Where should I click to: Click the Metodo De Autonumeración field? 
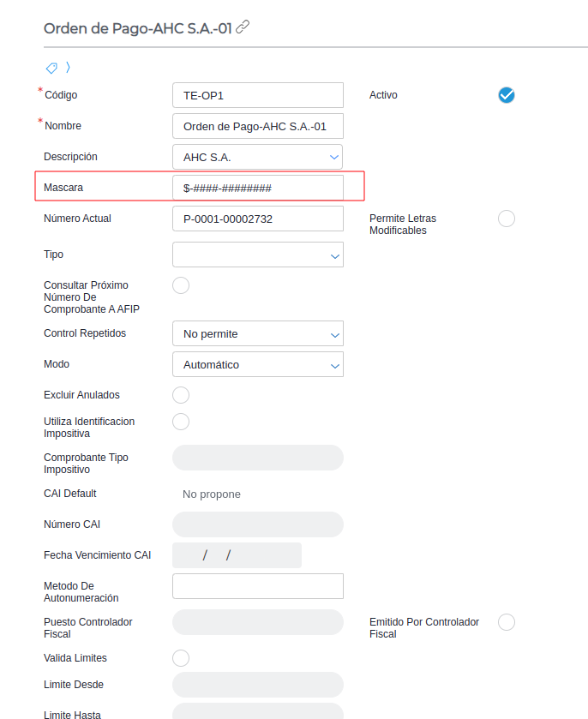point(258,586)
